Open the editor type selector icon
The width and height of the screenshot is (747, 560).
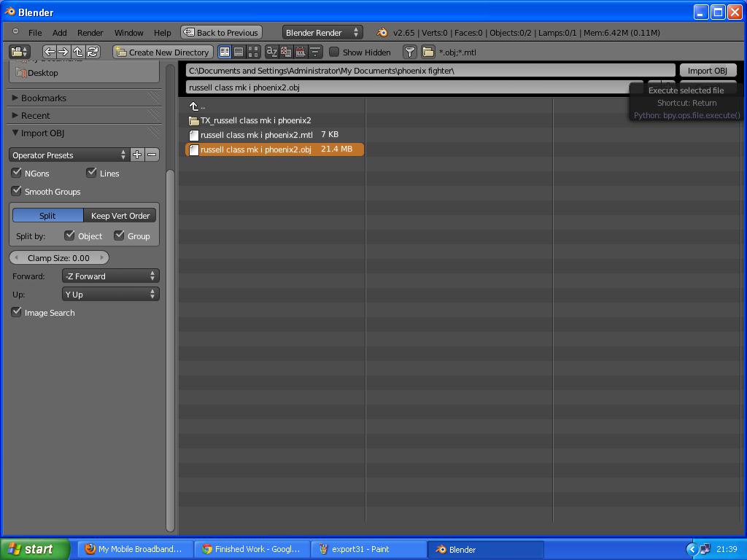tap(20, 52)
